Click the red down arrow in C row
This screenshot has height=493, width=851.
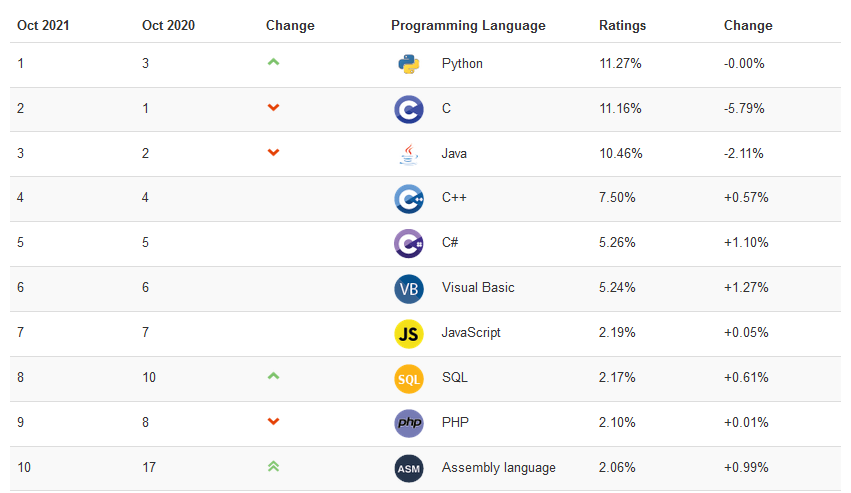point(274,108)
